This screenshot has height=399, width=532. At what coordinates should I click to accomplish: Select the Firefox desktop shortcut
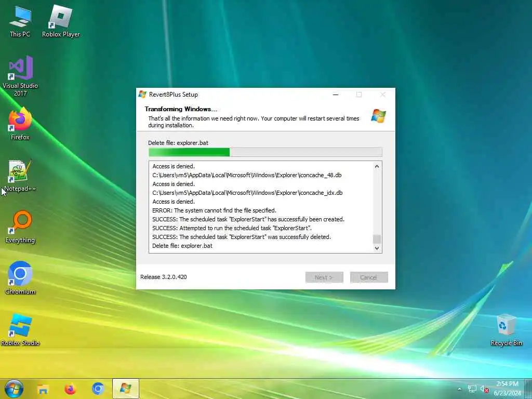pyautogui.click(x=20, y=124)
